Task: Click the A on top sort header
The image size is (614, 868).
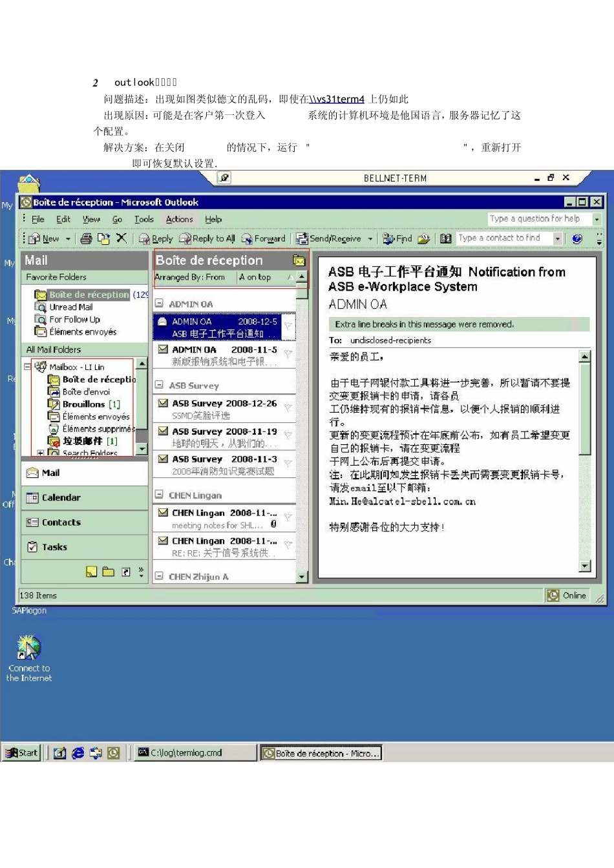Action: (x=262, y=277)
